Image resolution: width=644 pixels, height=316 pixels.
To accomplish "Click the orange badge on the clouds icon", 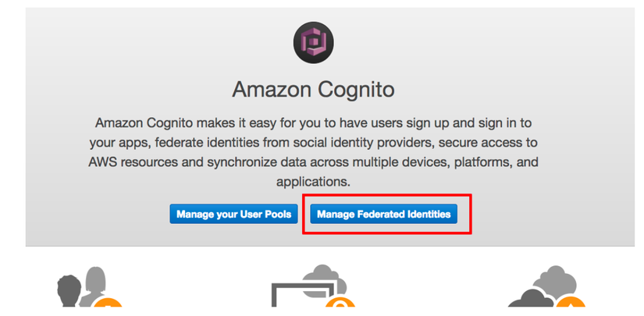I will pos(572,306).
